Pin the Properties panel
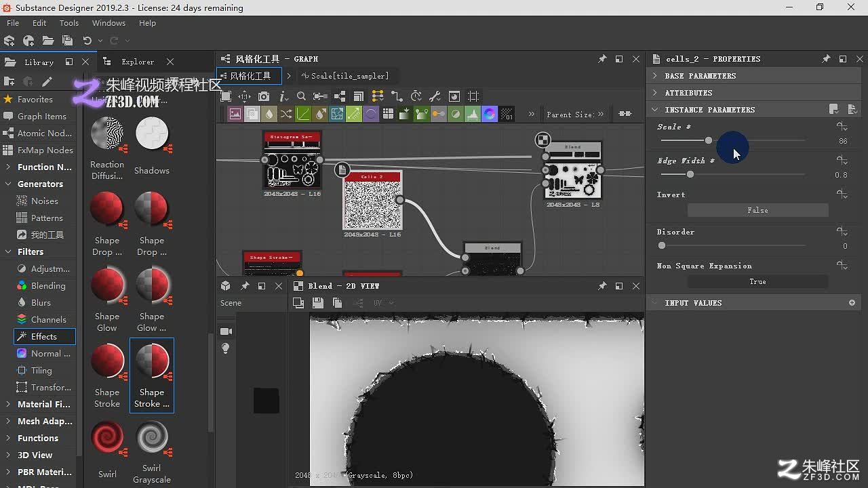 (826, 59)
